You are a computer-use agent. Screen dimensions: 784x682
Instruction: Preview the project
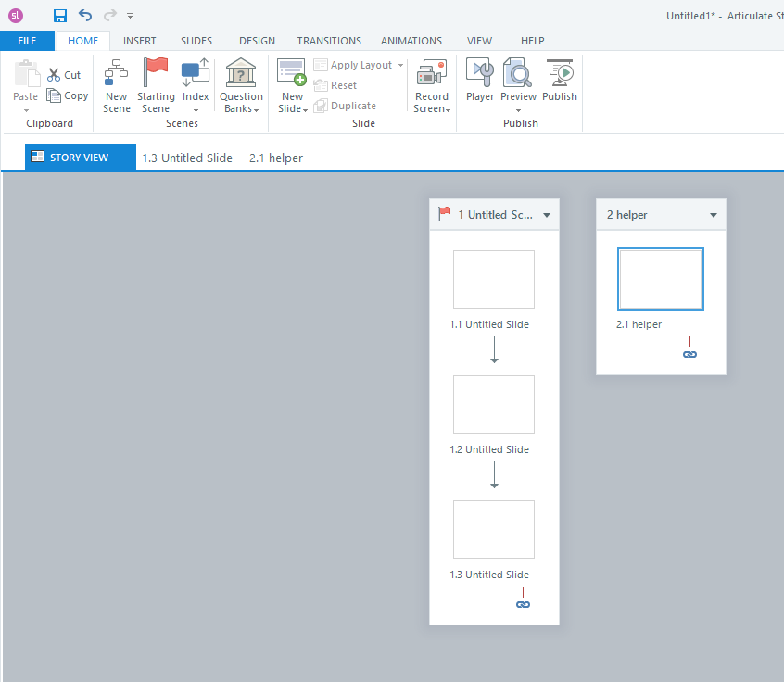(518, 81)
